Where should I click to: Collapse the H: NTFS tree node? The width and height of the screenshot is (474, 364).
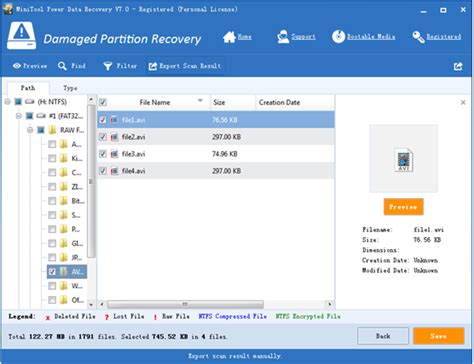8,102
